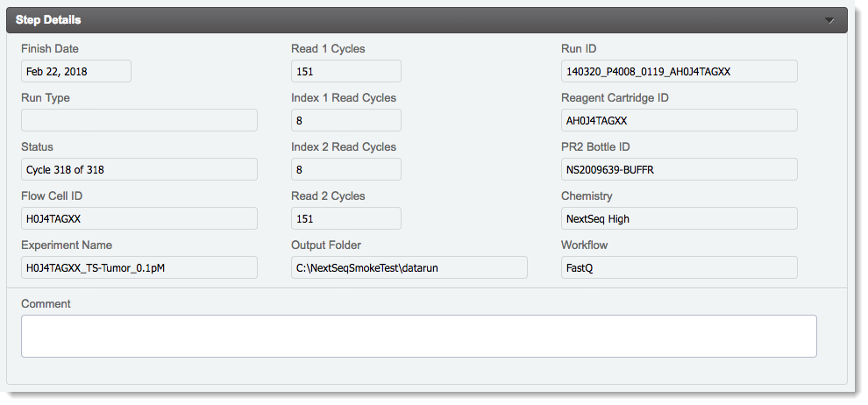The width and height of the screenshot is (868, 405).
Task: Select the Read 1 Cycles field
Action: coord(346,71)
